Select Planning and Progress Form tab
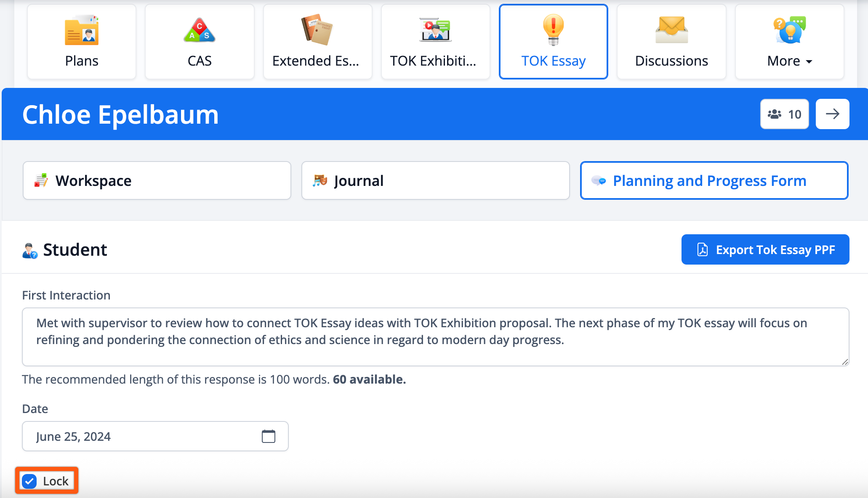 point(714,180)
